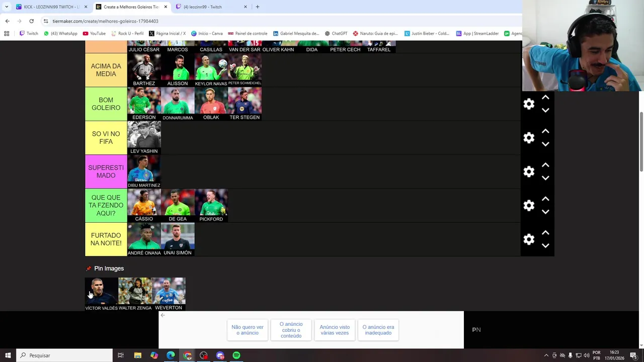
Task: Open ChatGPT bookmark
Action: pos(336,34)
